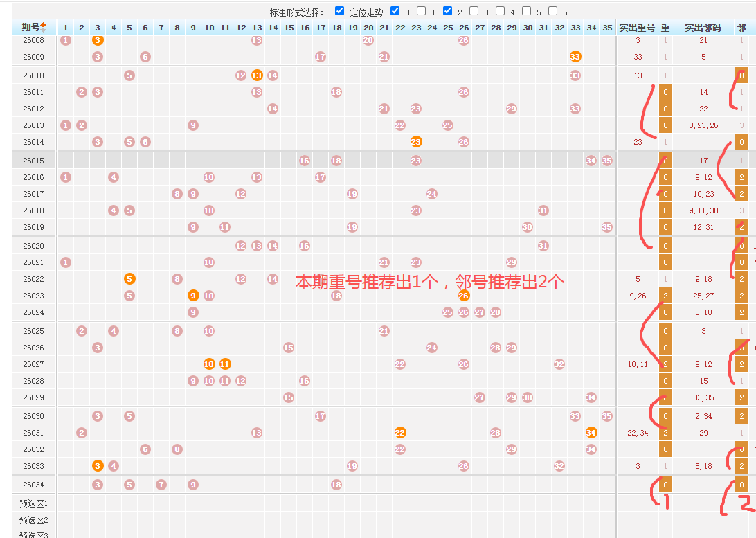Select ball 17 in row 26016

tap(321, 177)
